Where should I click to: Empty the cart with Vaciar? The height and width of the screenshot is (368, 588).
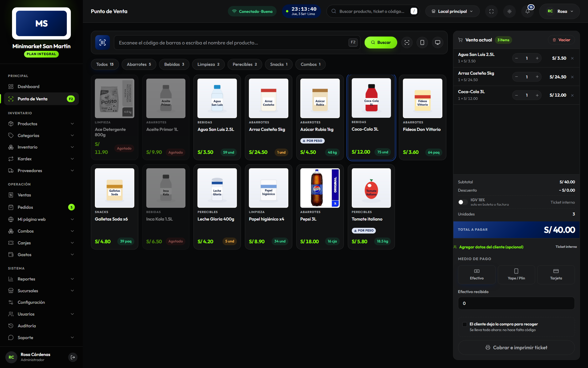[x=561, y=40]
